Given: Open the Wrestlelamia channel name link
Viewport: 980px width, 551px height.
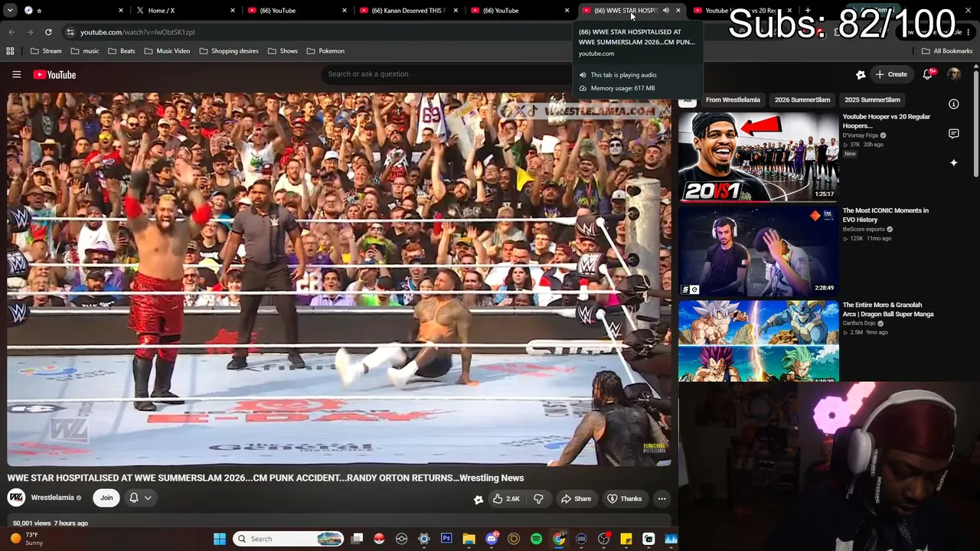Looking at the screenshot, I should tap(52, 497).
